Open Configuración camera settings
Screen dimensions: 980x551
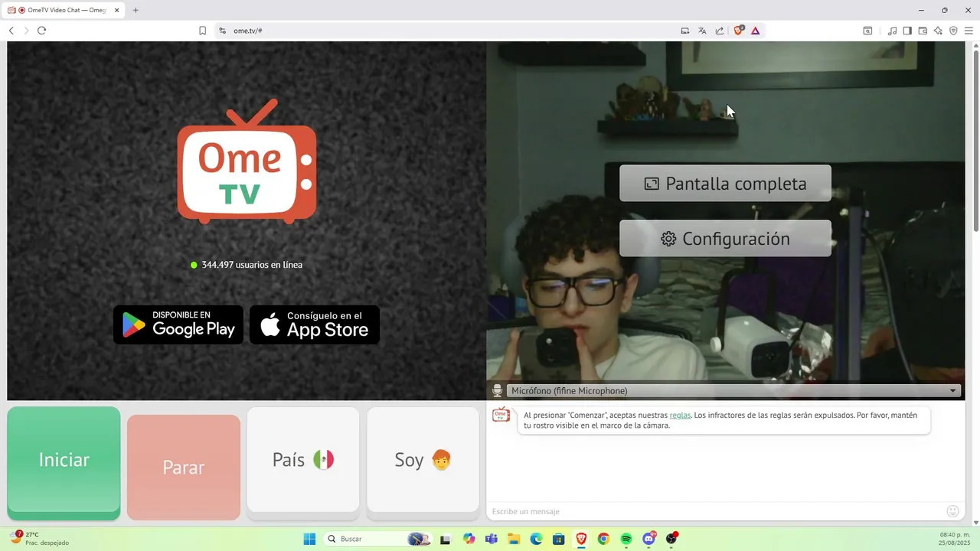[x=725, y=239]
